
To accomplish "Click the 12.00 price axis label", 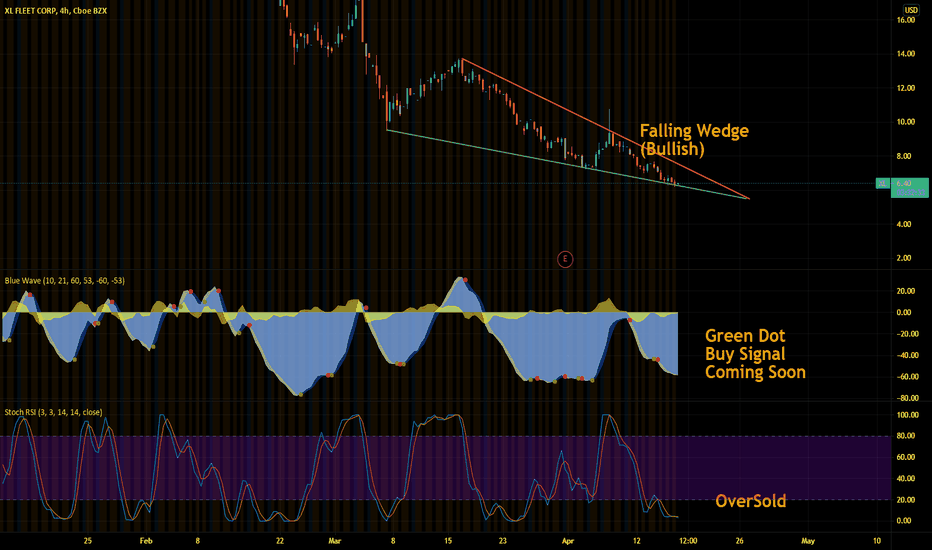I will [906, 88].
